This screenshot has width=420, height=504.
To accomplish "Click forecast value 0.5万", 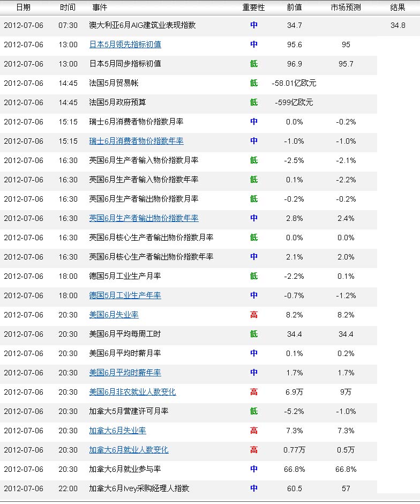I will click(x=346, y=450).
